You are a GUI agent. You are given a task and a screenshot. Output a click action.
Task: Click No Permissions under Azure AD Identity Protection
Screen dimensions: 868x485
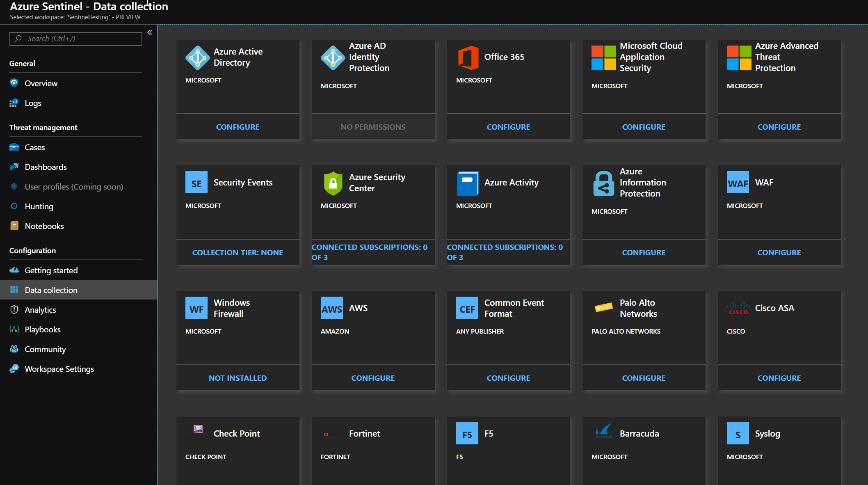tap(373, 127)
